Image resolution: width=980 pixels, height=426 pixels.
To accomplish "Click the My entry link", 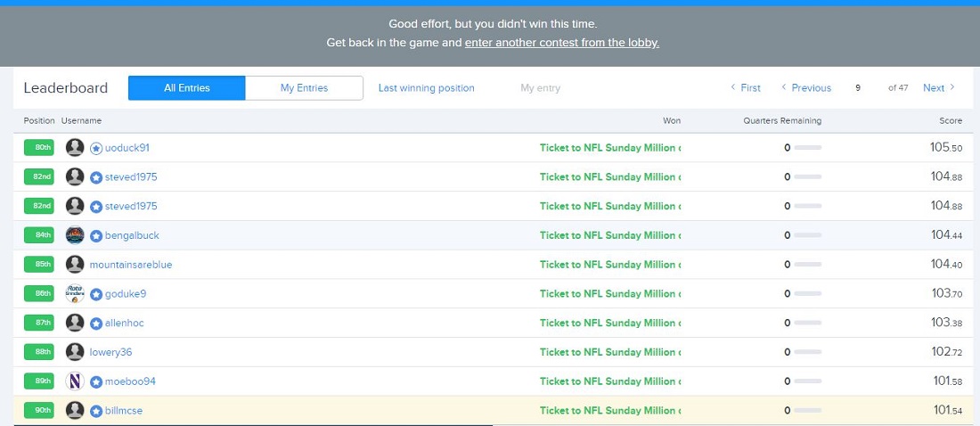I will tap(540, 88).
